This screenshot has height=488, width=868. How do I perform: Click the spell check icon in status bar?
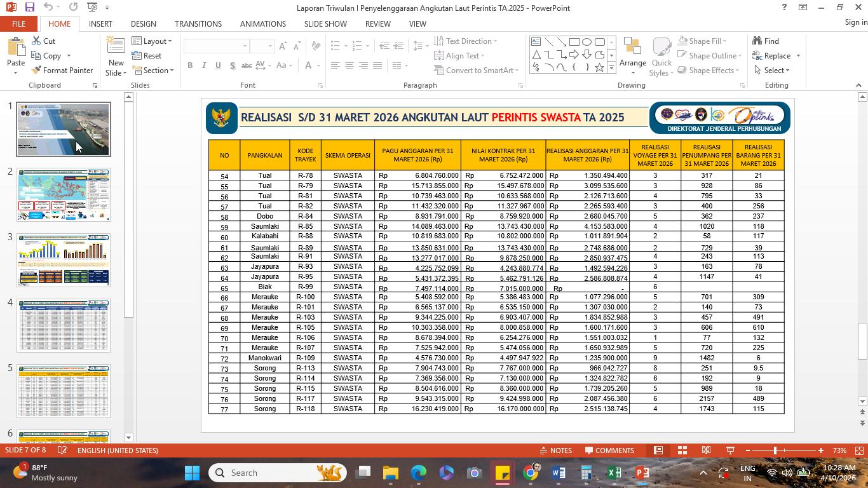[62, 451]
